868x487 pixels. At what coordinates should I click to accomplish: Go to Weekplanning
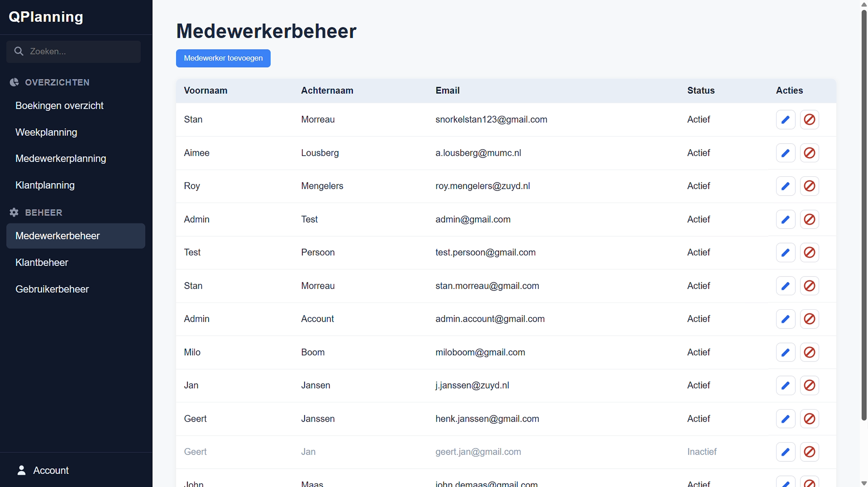click(46, 132)
